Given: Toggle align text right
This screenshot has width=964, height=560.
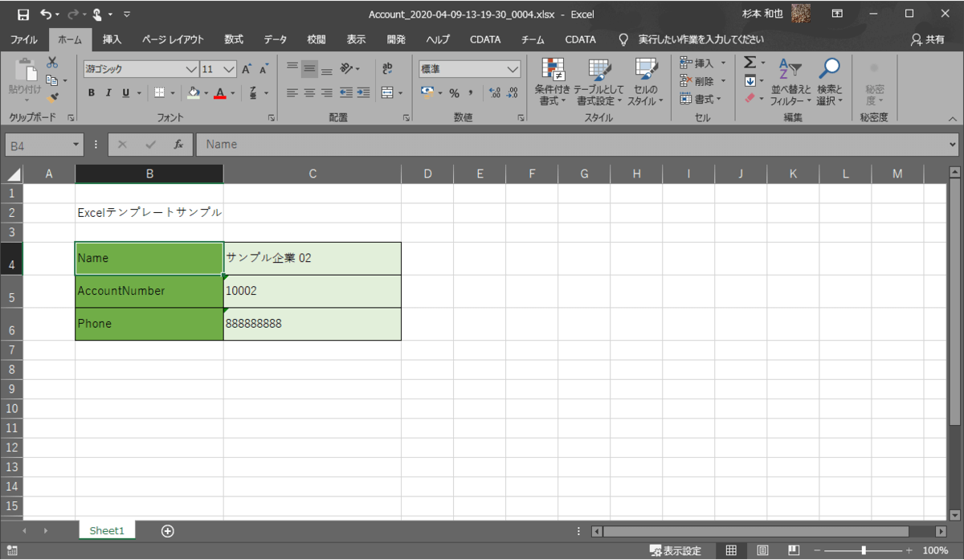Looking at the screenshot, I should click(327, 93).
